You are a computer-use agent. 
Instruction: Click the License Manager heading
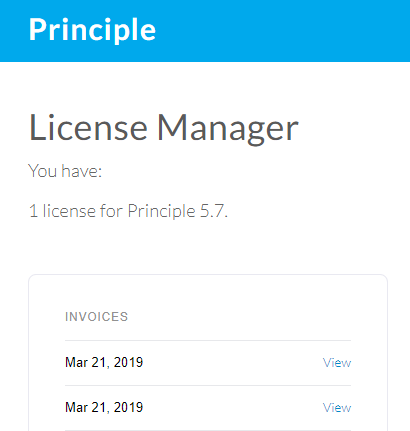[164, 128]
